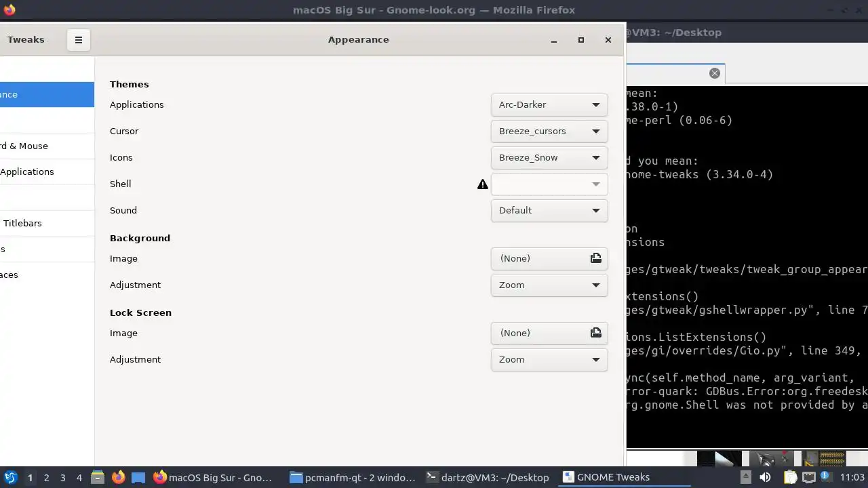868x488 pixels.
Task: Switch to dartz@VM3 terminal taskbar window
Action: pos(489,477)
